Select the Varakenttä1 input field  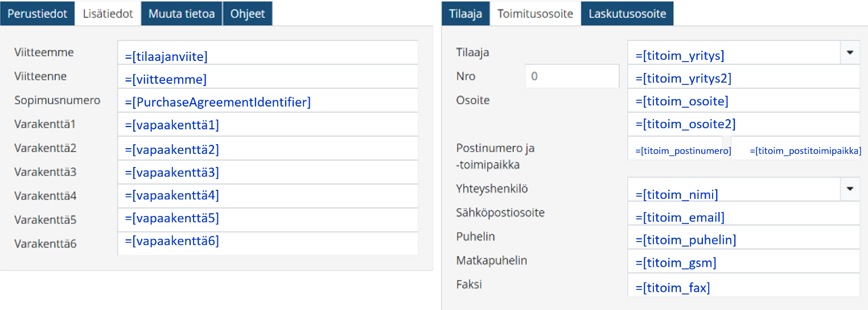pos(268,124)
